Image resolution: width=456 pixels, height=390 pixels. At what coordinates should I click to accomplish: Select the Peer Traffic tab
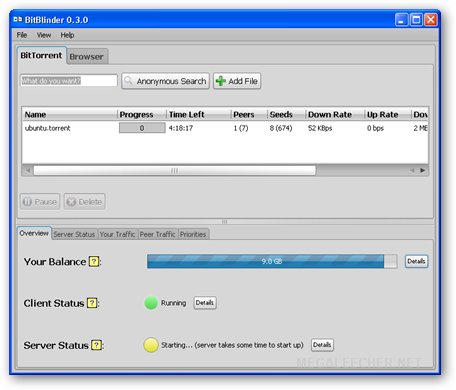tap(158, 234)
